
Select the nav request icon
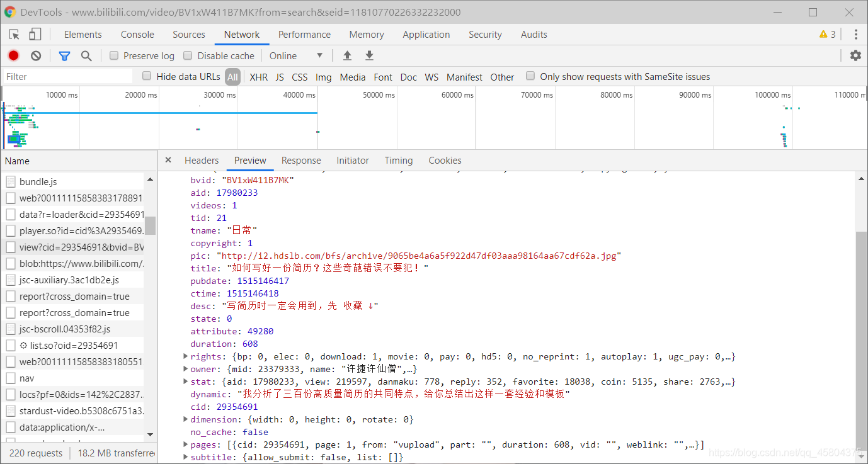(11, 378)
